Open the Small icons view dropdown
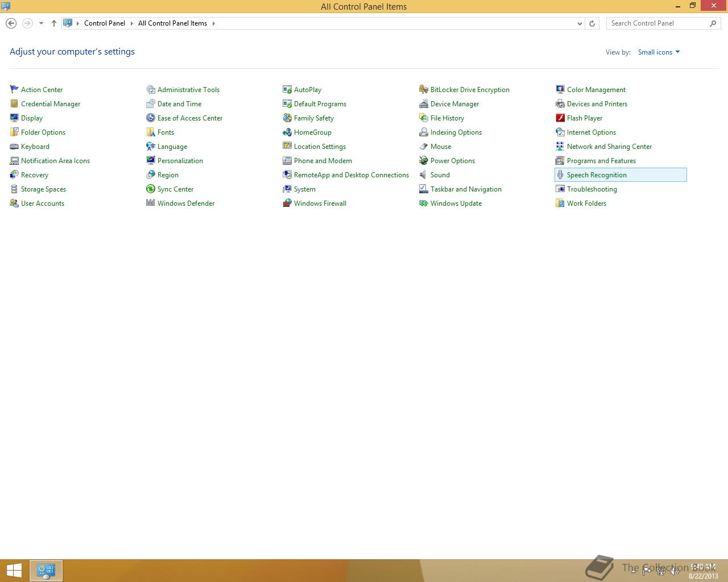This screenshot has width=728, height=582. 659,52
